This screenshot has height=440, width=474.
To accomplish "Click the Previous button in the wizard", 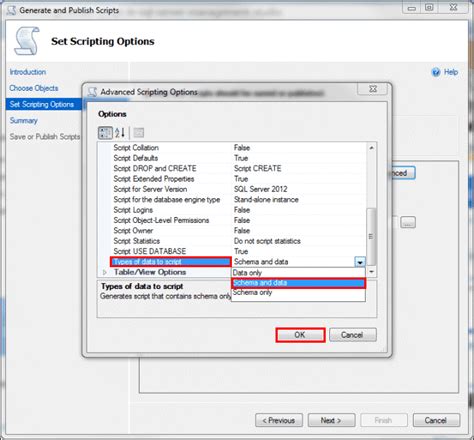I will click(x=279, y=420).
